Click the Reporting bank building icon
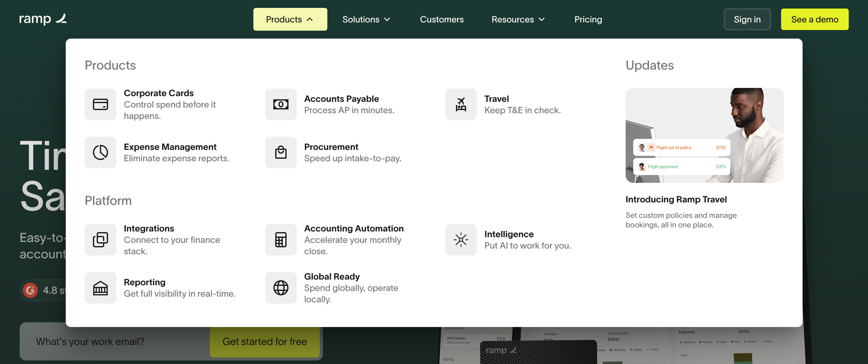This screenshot has height=364, width=868. (100, 288)
